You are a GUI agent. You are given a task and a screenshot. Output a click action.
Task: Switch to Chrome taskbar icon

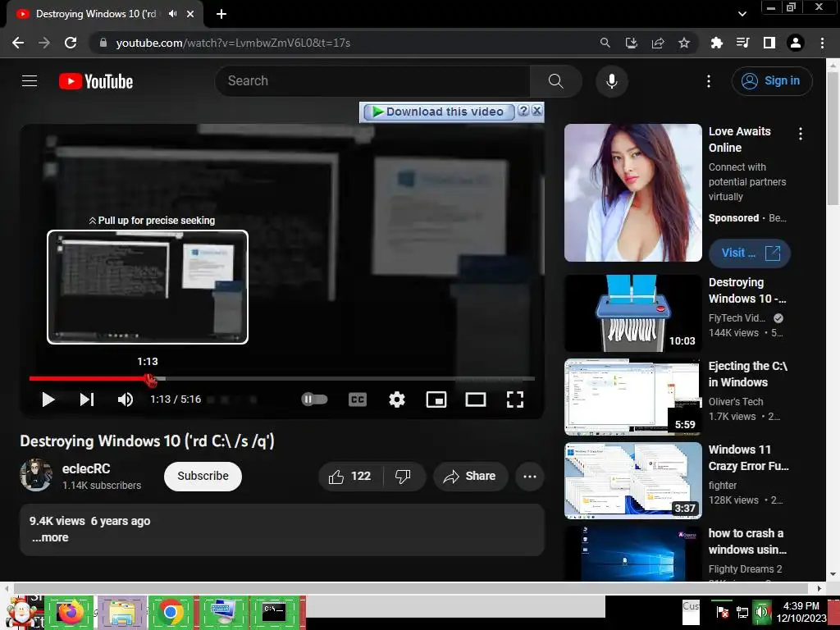pos(171,612)
